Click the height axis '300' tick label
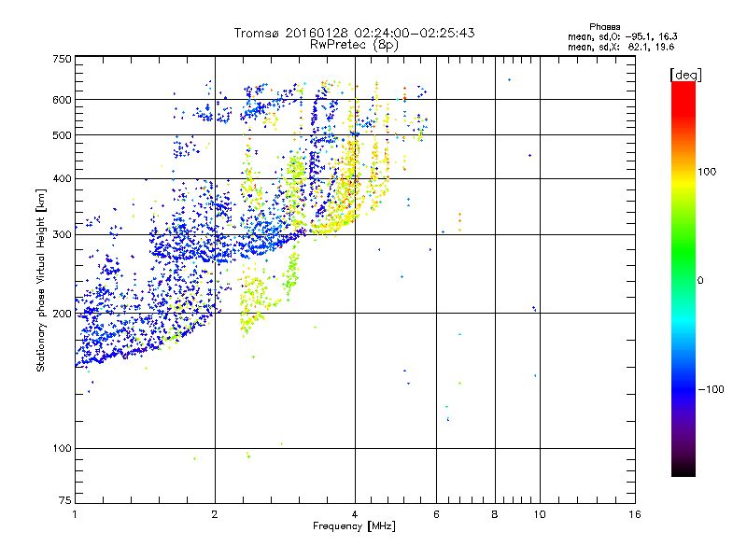The width and height of the screenshot is (747, 560). [x=62, y=235]
